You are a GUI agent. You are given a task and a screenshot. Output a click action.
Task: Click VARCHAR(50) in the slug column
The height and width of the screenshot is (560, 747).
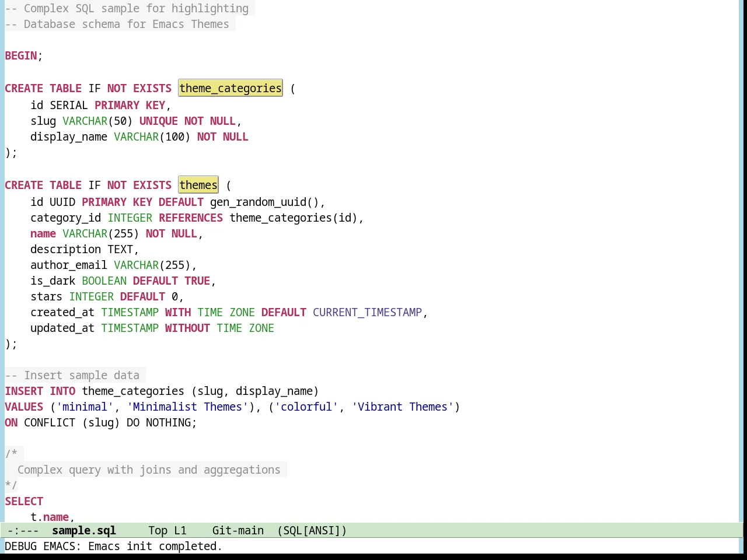[x=97, y=121]
